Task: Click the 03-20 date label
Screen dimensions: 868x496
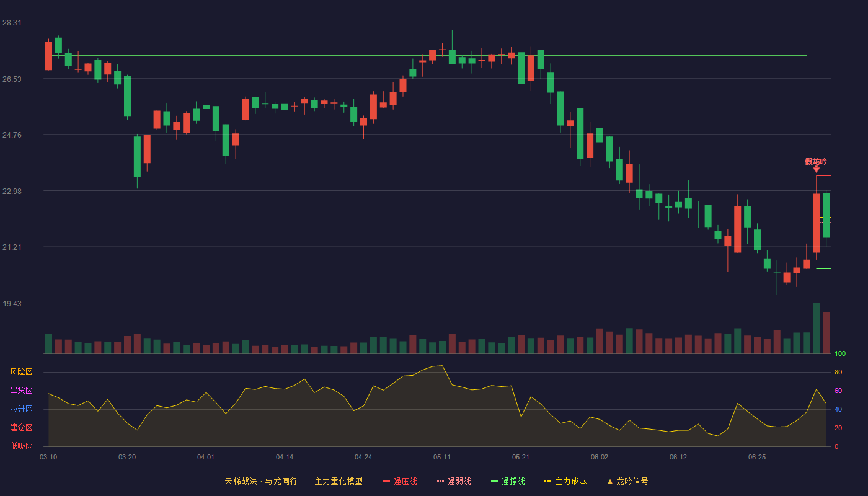Action: (127, 457)
